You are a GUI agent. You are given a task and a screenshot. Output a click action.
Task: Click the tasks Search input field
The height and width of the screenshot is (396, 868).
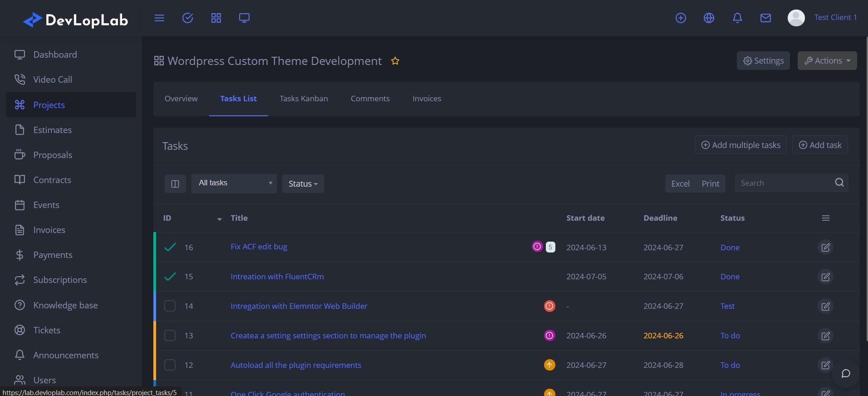[784, 183]
